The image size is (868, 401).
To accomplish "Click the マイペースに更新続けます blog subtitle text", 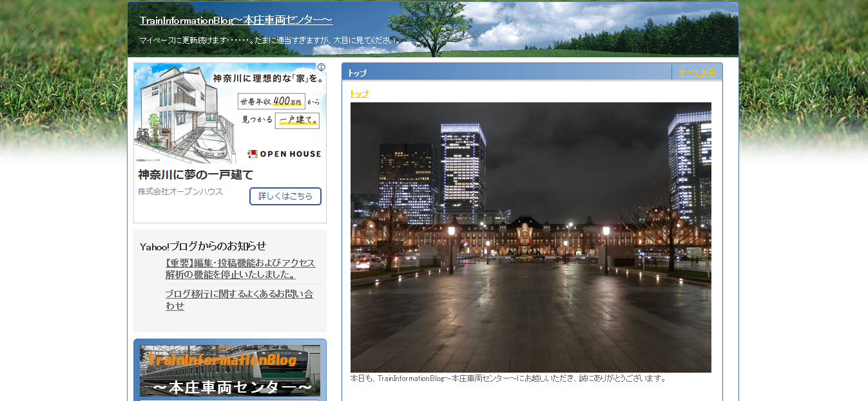I will pos(271,41).
